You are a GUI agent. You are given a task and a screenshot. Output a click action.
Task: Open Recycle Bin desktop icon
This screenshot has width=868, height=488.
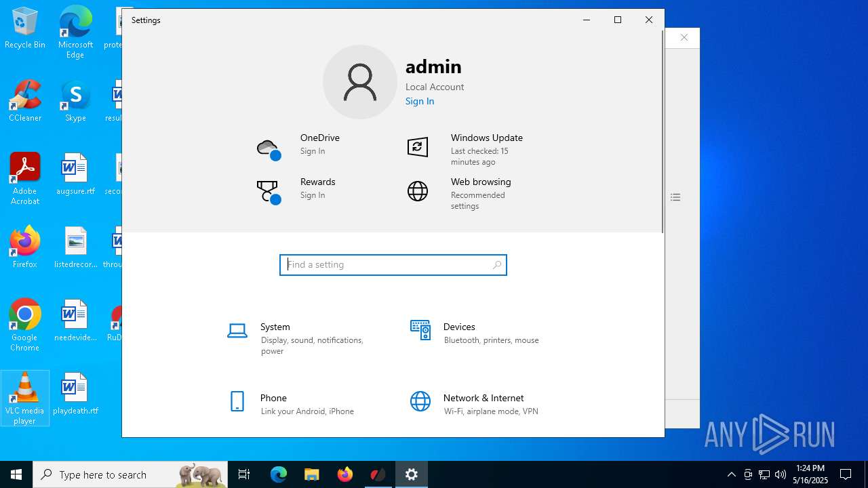(25, 28)
